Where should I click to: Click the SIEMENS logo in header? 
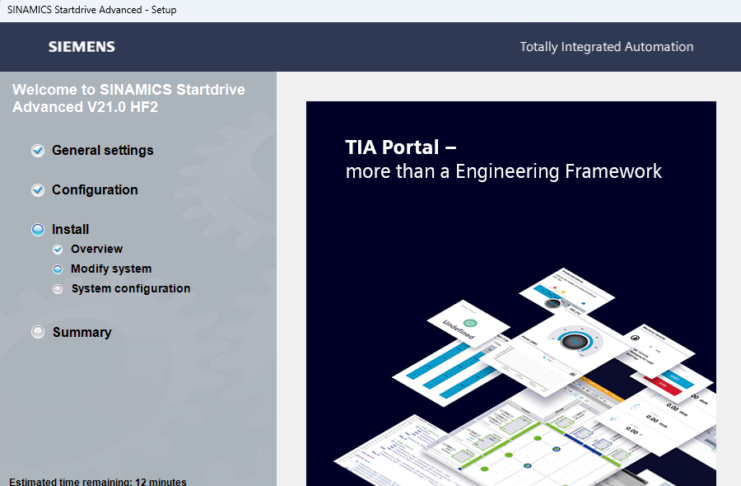81,47
